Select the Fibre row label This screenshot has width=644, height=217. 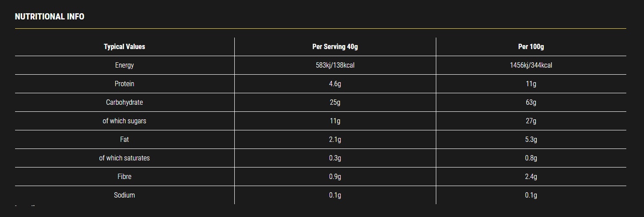click(124, 176)
